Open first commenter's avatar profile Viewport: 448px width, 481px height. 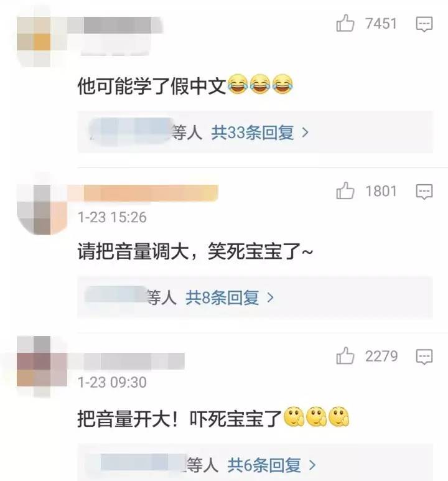coord(34,42)
